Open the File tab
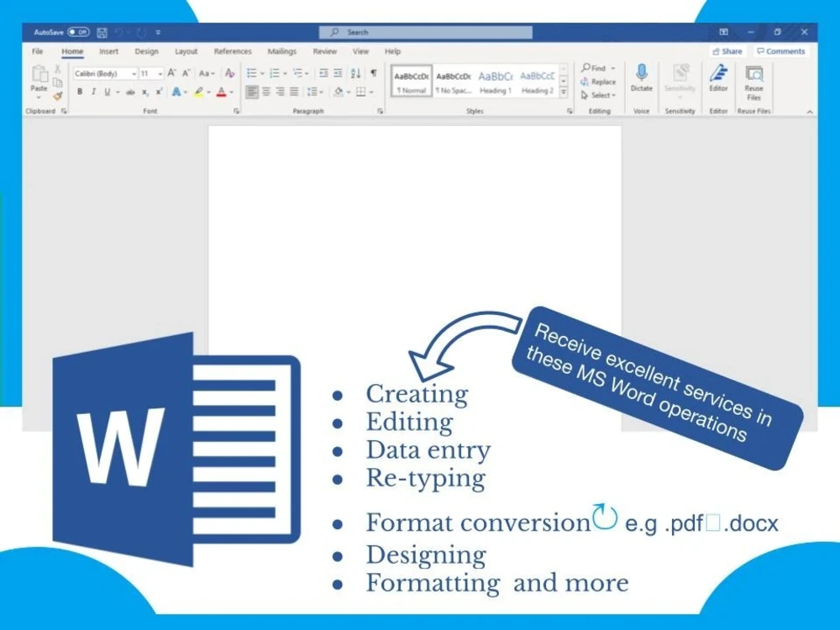The image size is (840, 630). pyautogui.click(x=38, y=51)
